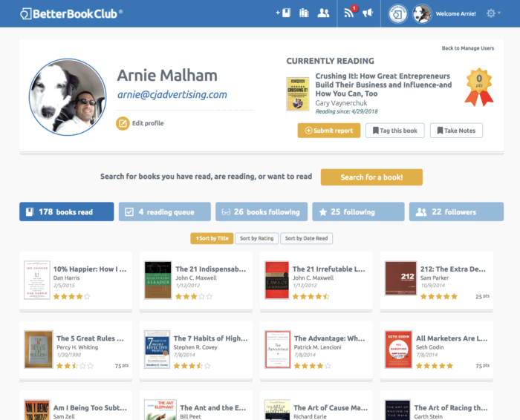The height and width of the screenshot is (420, 520).
Task: Sort books by Title
Action: pyautogui.click(x=212, y=238)
